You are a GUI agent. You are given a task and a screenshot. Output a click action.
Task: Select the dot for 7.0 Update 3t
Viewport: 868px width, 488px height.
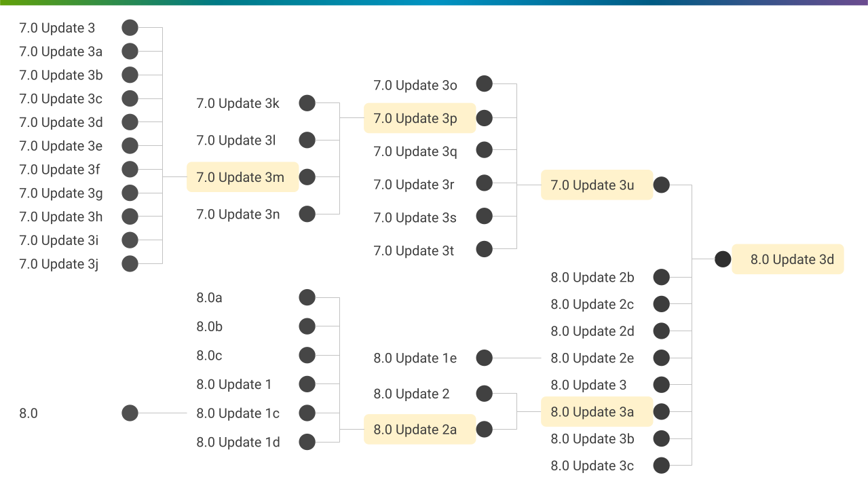484,249
